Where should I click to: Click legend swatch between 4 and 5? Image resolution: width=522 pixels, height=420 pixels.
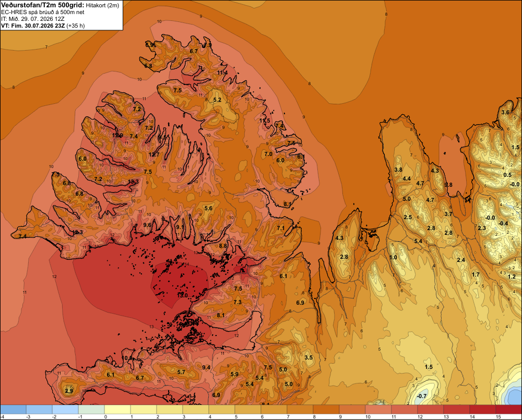click(x=222, y=410)
